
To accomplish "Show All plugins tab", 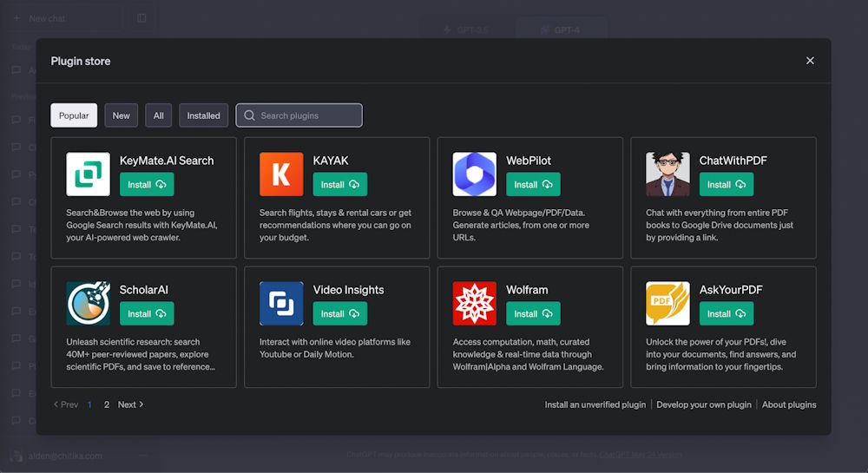I will [158, 115].
